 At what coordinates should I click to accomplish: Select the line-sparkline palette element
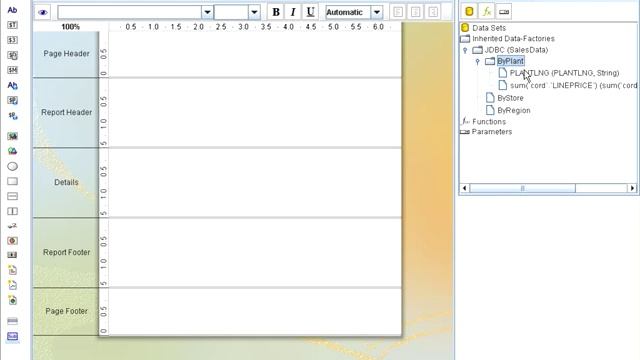pyautogui.click(x=12, y=285)
